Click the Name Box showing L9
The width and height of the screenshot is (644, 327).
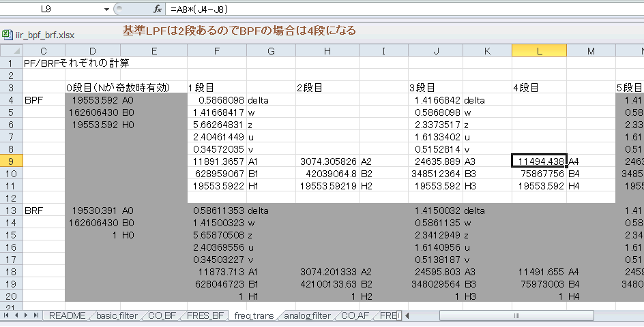(x=55, y=9)
